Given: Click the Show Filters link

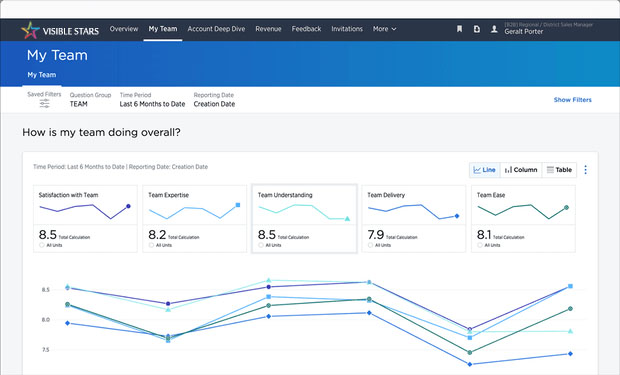Looking at the screenshot, I should point(573,100).
